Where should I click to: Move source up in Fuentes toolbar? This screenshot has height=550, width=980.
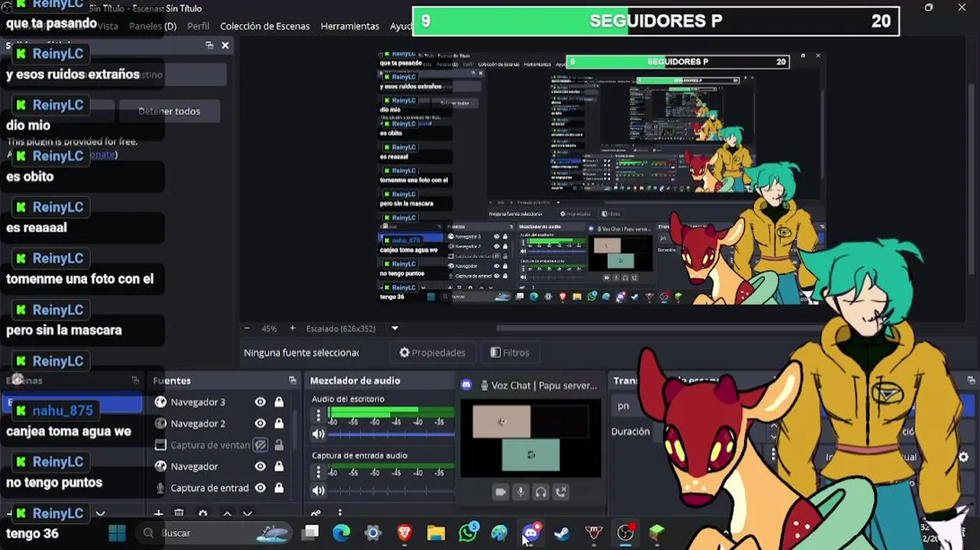(x=227, y=513)
